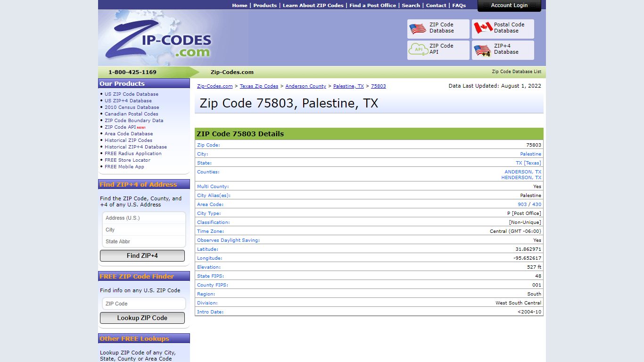This screenshot has width=644, height=362.
Task: Open FAQs in top navigation
Action: [x=459, y=6]
